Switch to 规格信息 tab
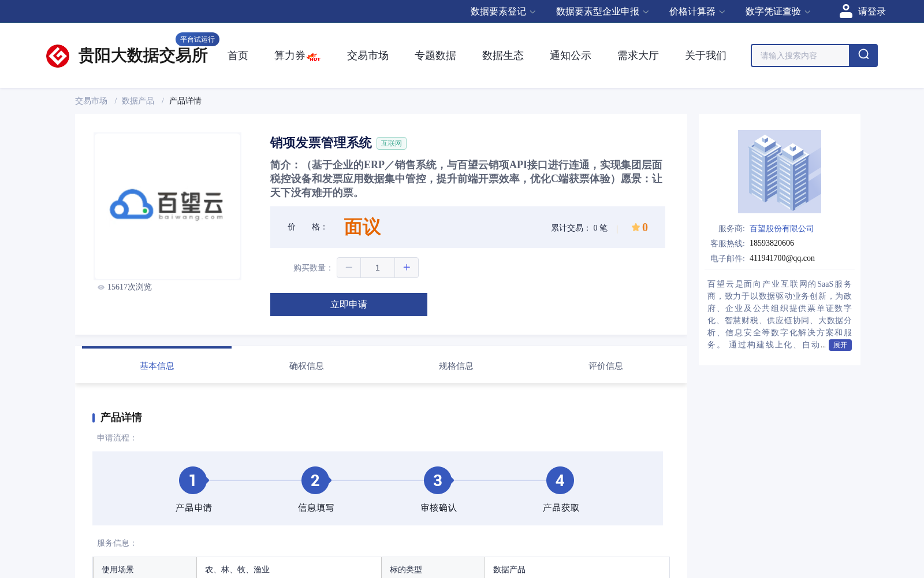The width and height of the screenshot is (924, 578). (456, 366)
